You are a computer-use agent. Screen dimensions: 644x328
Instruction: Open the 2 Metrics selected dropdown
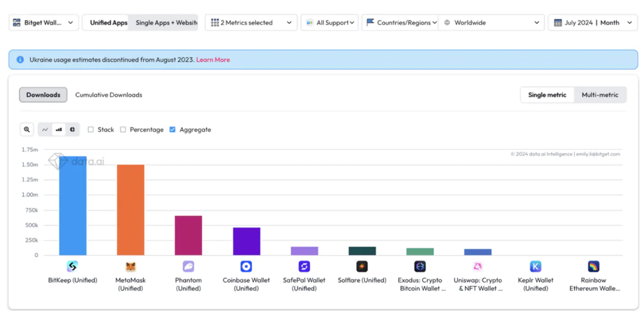click(x=251, y=23)
